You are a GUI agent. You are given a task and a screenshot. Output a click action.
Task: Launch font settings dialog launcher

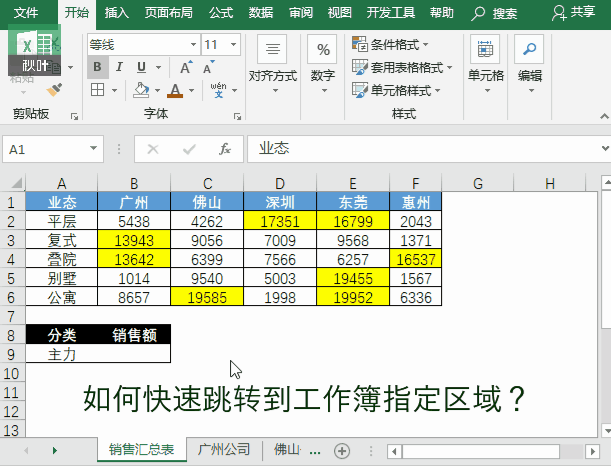coord(237,116)
